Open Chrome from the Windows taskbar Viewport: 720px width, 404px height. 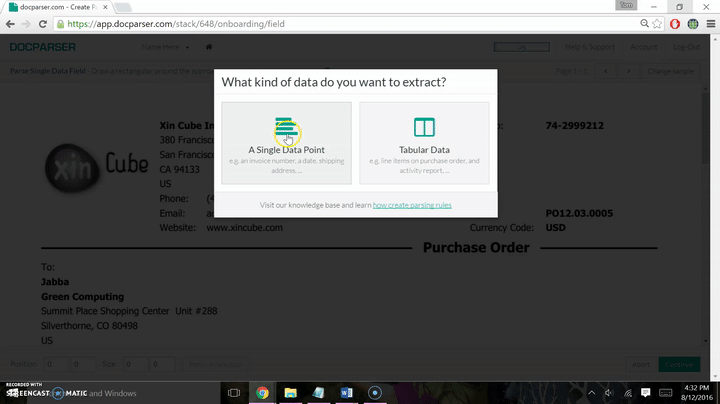coord(261,393)
